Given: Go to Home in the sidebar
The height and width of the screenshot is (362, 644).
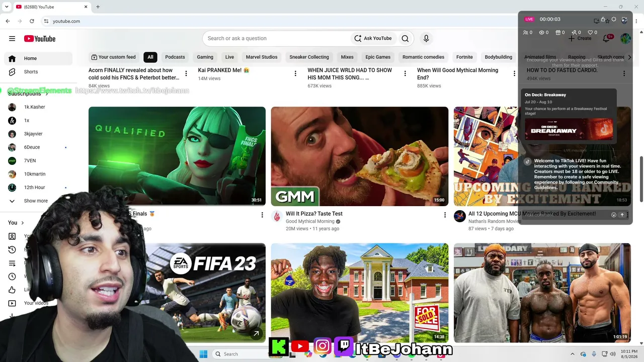Looking at the screenshot, I should (38, 58).
